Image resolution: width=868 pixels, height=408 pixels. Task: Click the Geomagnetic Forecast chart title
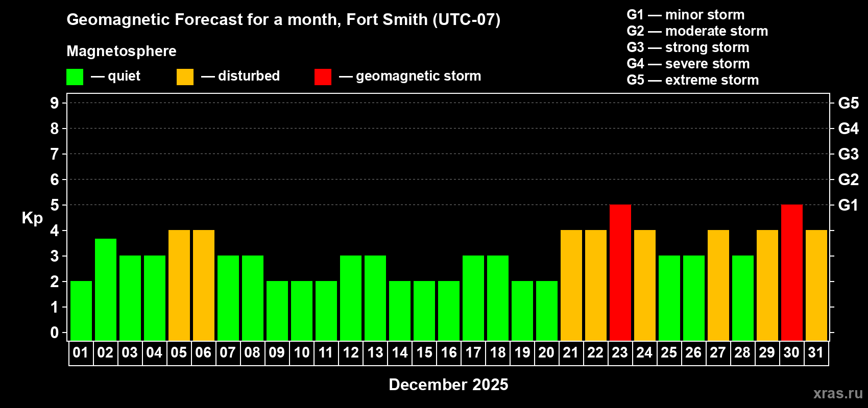click(x=283, y=20)
